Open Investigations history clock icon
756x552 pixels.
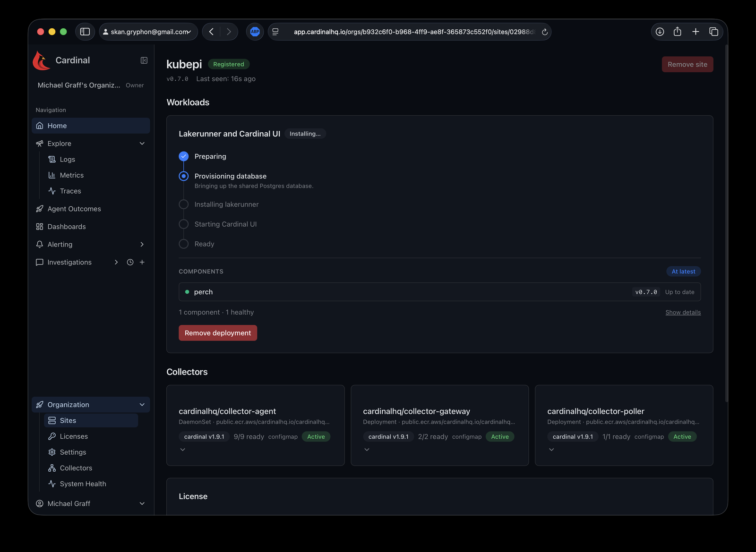[x=130, y=263]
